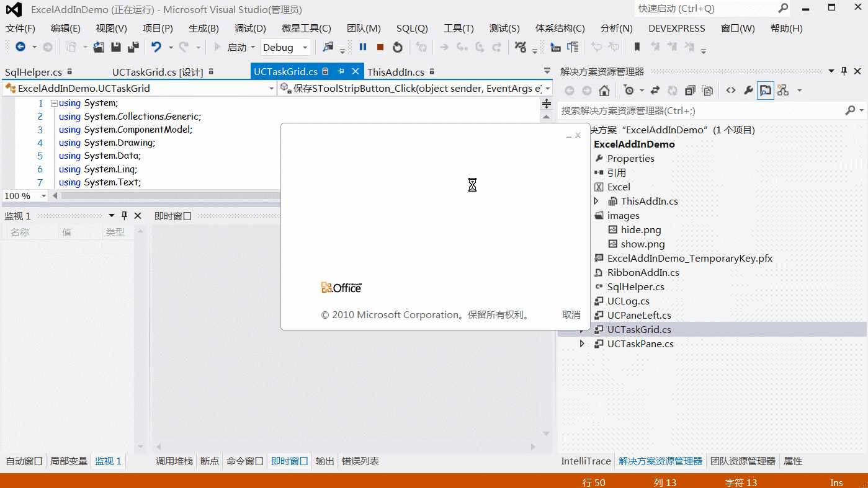Click the Pending Changes Filter clock icon

coord(629,91)
